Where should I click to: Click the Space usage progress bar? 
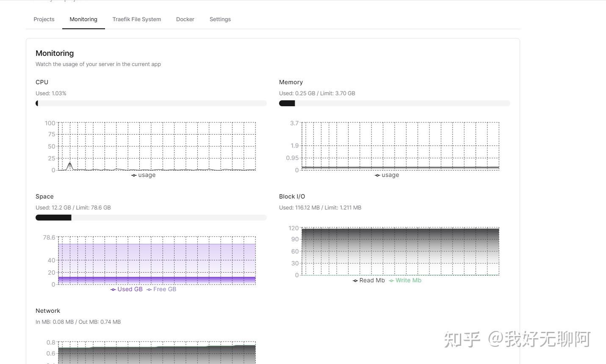[151, 218]
